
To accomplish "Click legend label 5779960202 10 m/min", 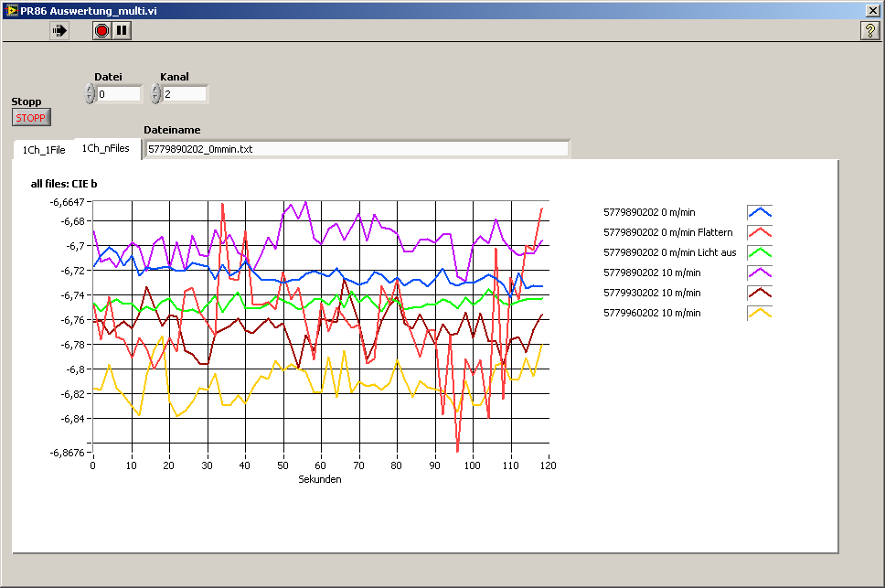I will tap(652, 313).
